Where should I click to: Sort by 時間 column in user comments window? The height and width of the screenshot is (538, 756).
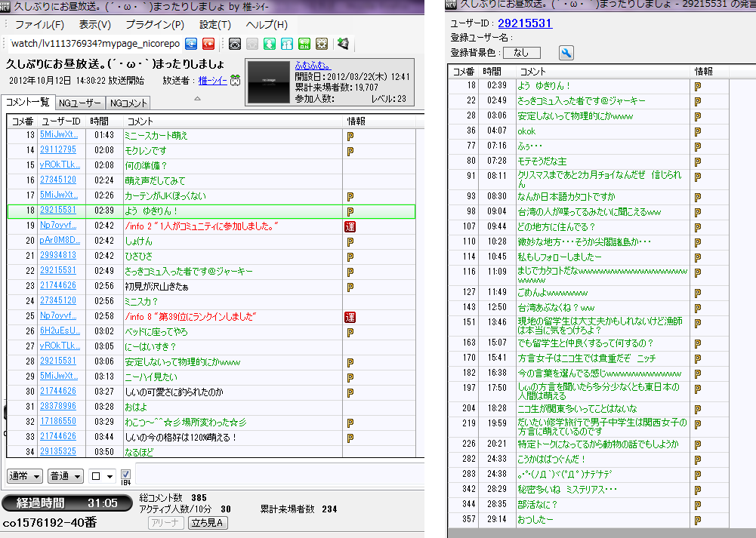497,71
